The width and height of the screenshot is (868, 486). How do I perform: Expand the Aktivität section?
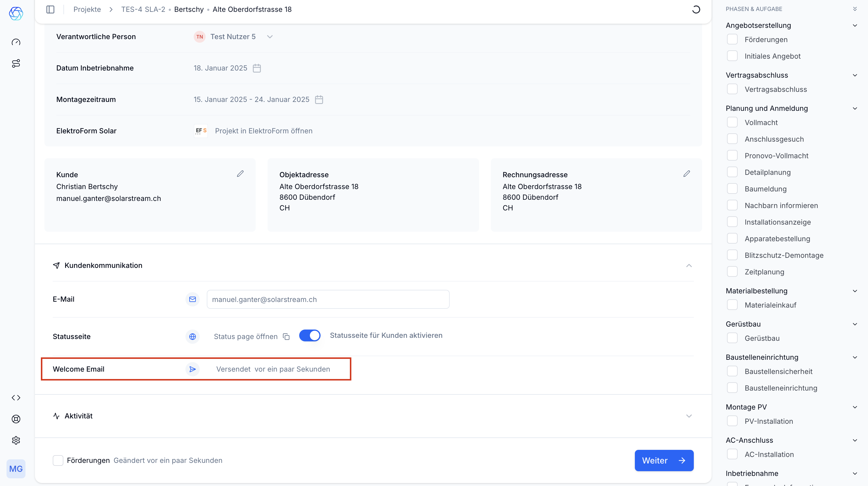pos(689,416)
